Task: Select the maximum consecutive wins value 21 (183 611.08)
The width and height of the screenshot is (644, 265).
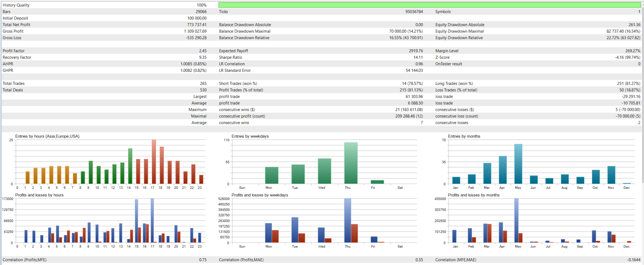Action: pyautogui.click(x=409, y=110)
